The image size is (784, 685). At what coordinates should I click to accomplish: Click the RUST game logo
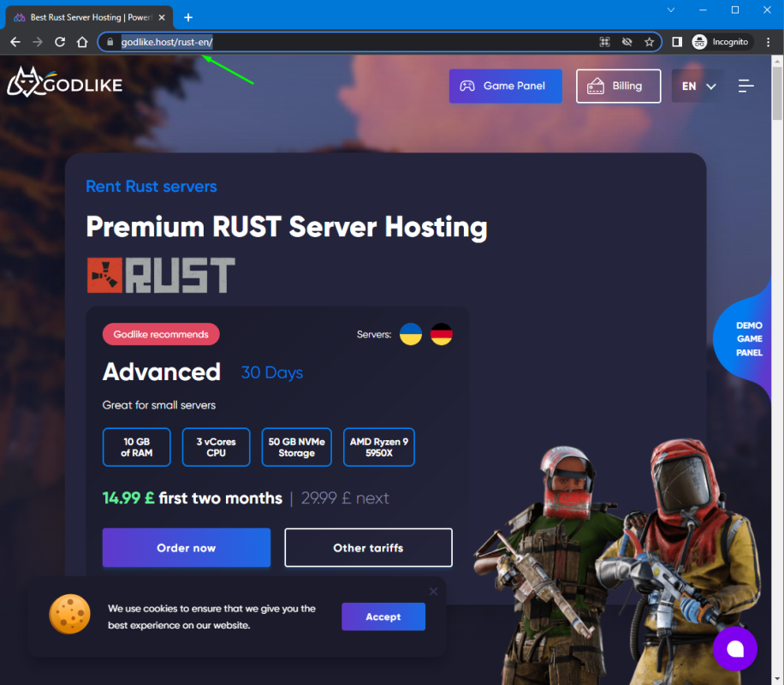point(161,275)
